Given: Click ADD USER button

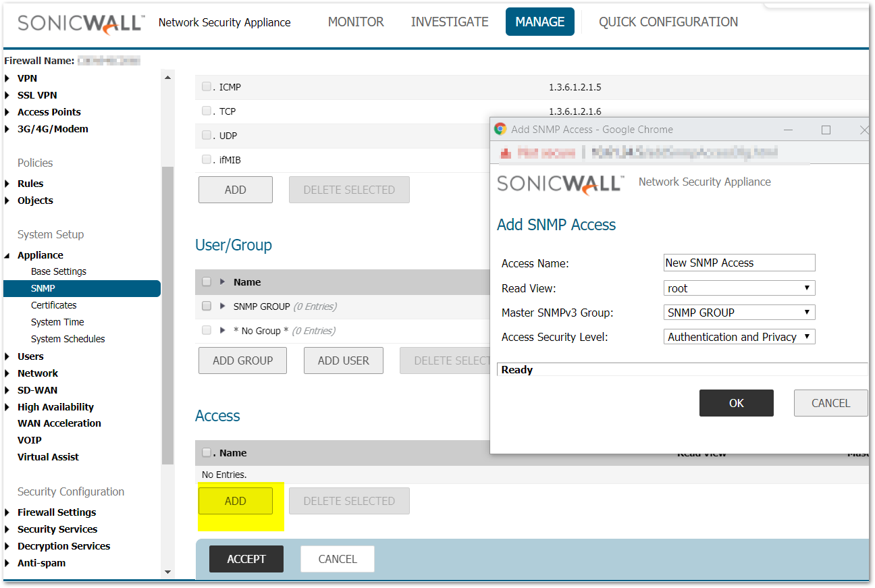Looking at the screenshot, I should (344, 360).
